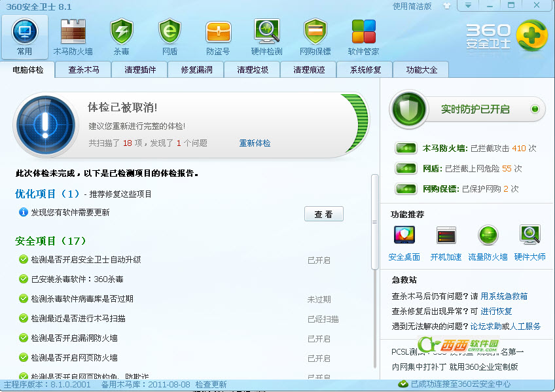Click the 已成功连接至360云安全中心 status text

pyautogui.click(x=461, y=384)
